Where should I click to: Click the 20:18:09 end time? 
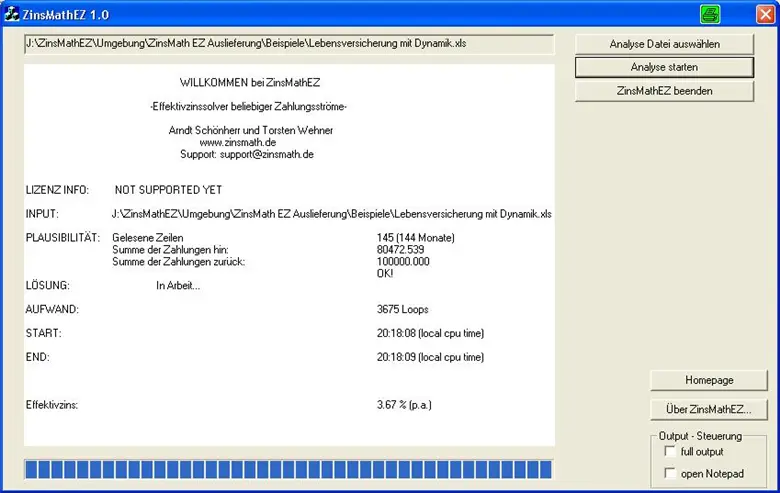(x=396, y=357)
